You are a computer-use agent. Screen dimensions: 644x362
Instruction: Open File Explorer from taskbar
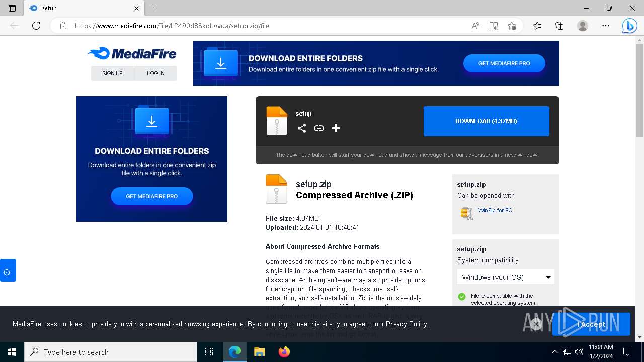point(259,352)
